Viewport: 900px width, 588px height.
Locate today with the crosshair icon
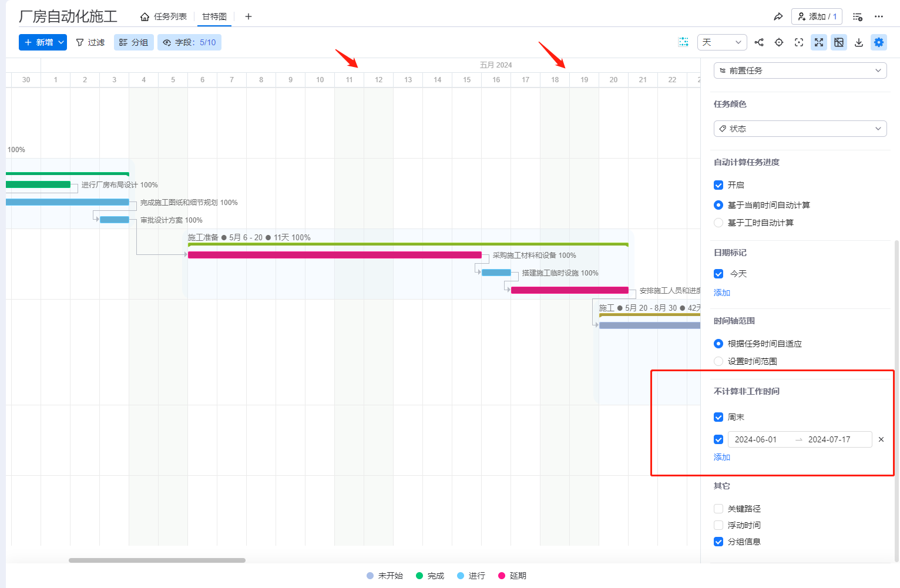(779, 42)
